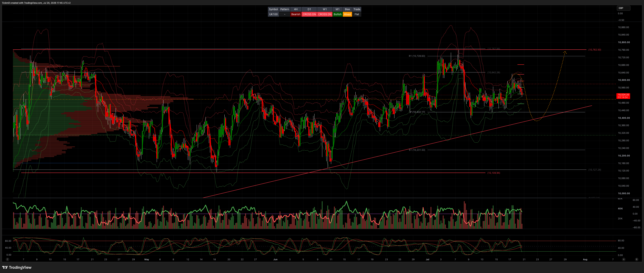Open the GBP currency dropdown
This screenshot has height=273, width=644.
coord(623,8)
